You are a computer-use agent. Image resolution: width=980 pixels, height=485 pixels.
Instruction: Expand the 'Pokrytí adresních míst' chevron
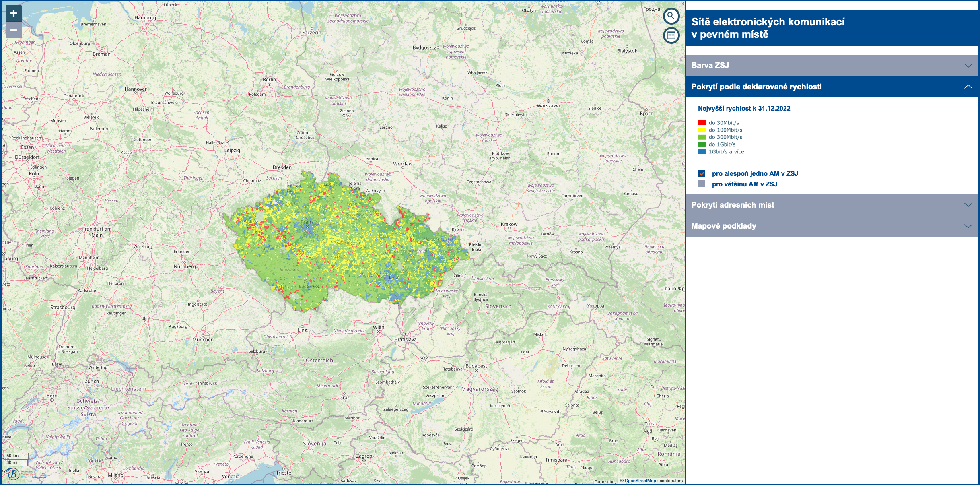(968, 205)
